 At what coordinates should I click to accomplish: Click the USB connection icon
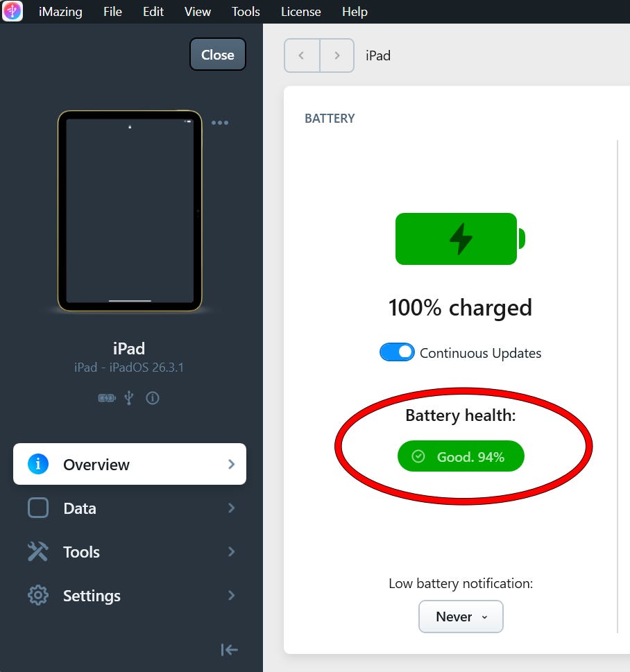[x=129, y=398]
